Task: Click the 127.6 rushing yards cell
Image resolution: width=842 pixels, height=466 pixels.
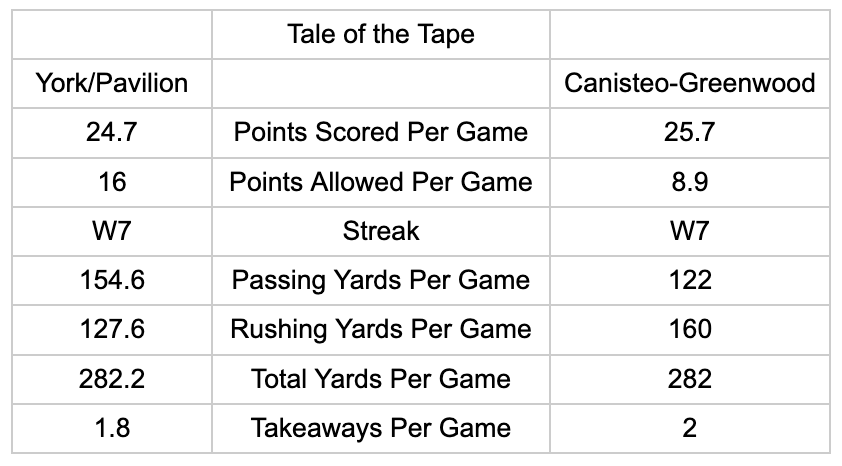Action: (x=112, y=330)
